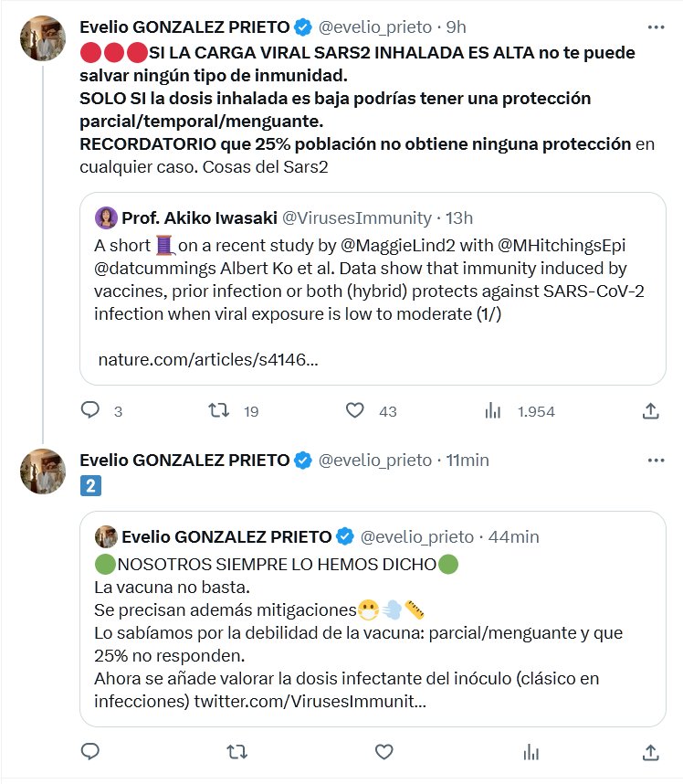Click the 9h timestamp of first tweet
This screenshot has width=683, height=784.
[x=456, y=28]
